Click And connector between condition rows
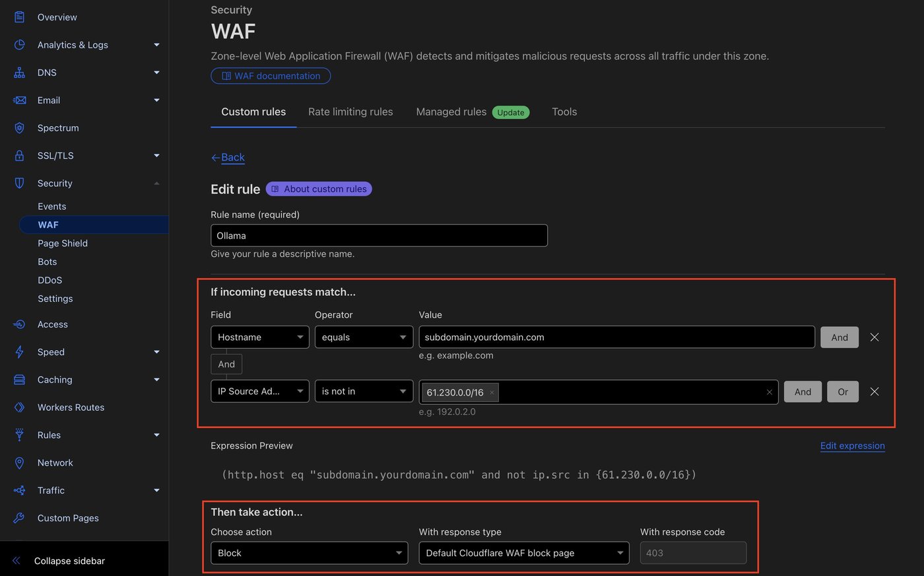Screen dimensions: 924x576 click(x=226, y=364)
